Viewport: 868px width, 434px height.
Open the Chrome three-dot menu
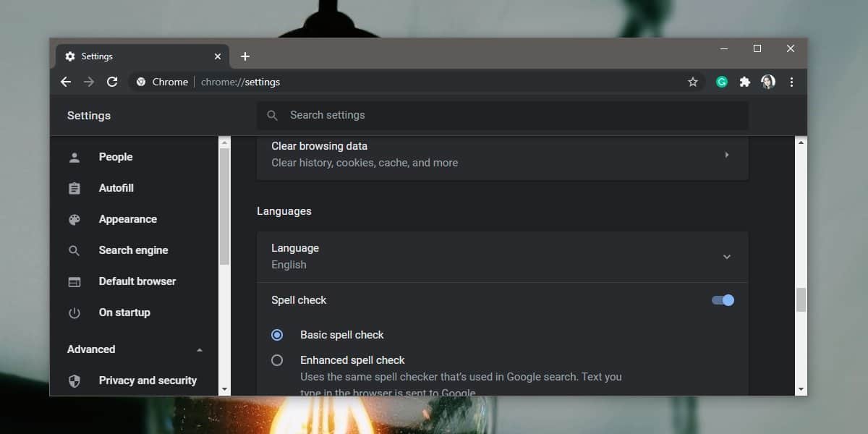pyautogui.click(x=791, y=82)
